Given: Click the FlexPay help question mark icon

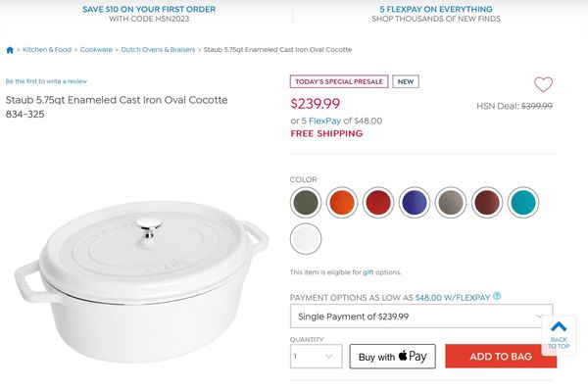Looking at the screenshot, I should coord(497,296).
